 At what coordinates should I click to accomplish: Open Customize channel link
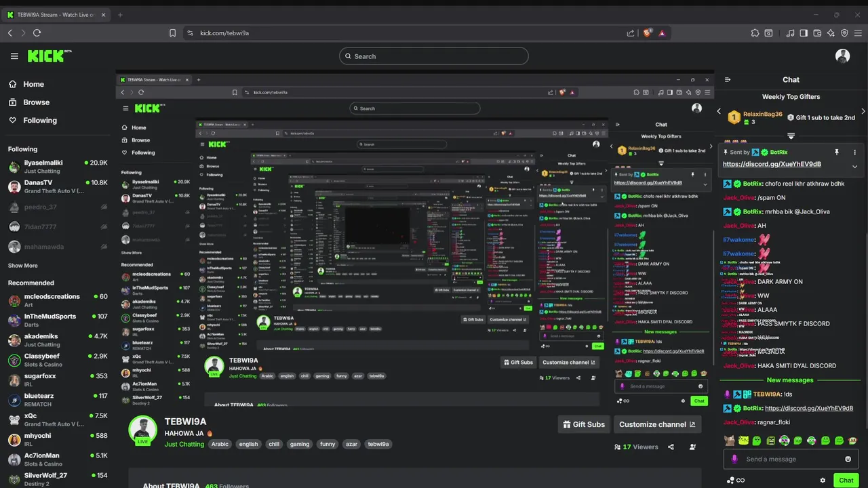[657, 424]
